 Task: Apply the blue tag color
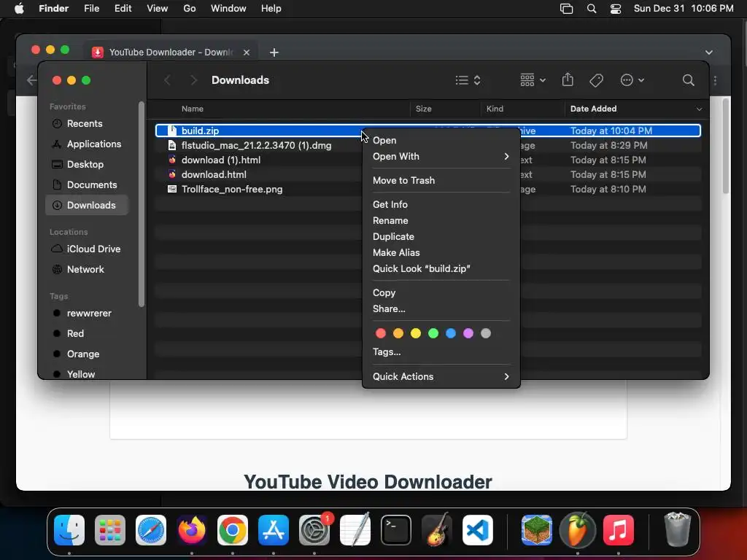click(x=451, y=333)
